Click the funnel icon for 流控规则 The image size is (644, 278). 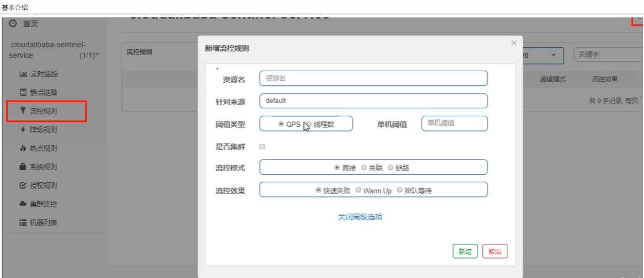click(22, 111)
